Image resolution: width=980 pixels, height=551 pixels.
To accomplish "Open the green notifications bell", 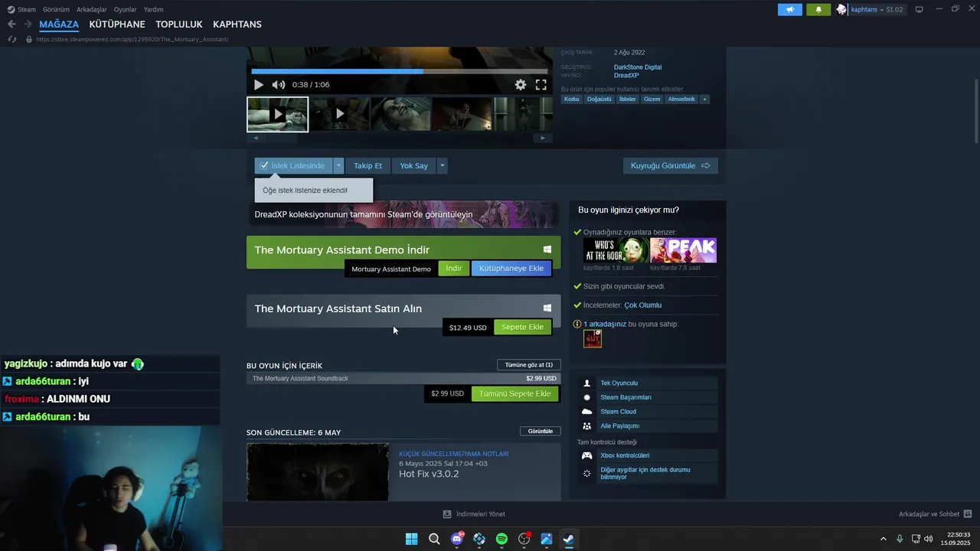I will click(818, 9).
